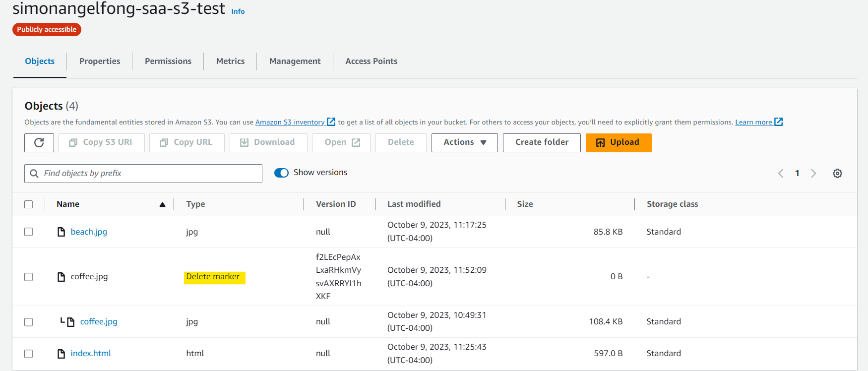Click external link icon after Learn more
Image resolution: width=868 pixels, height=371 pixels.
point(779,122)
